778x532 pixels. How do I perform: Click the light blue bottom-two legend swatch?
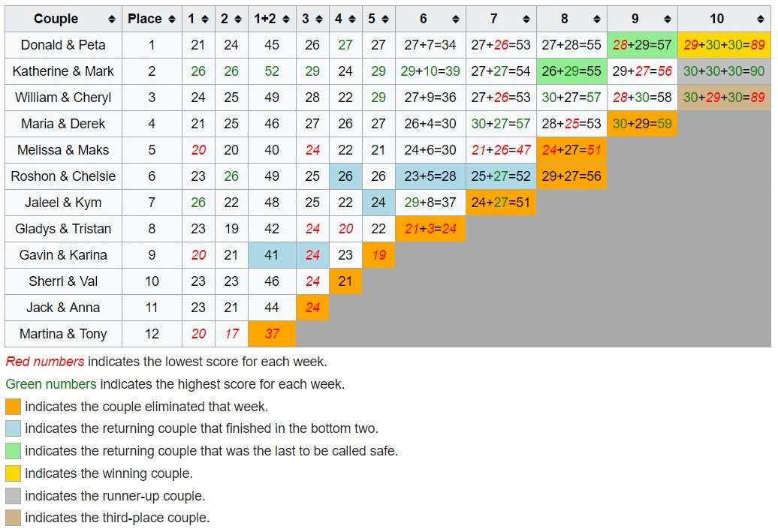[13, 429]
